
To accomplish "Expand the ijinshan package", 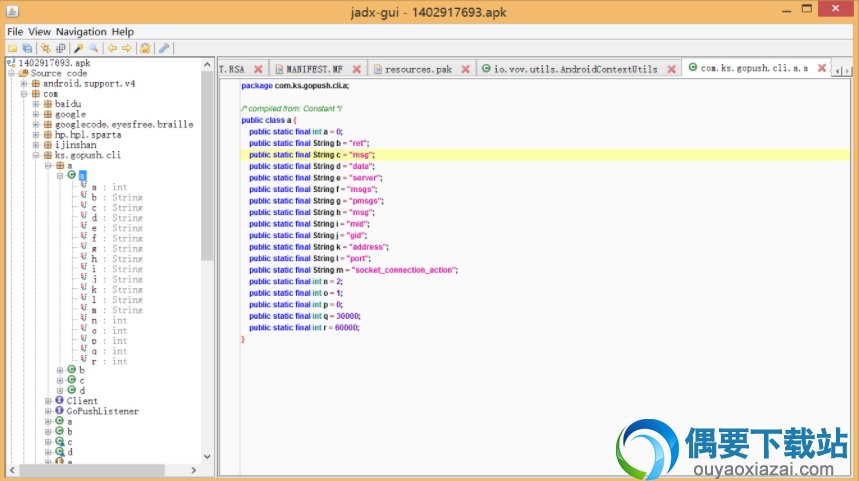I will coord(36,145).
